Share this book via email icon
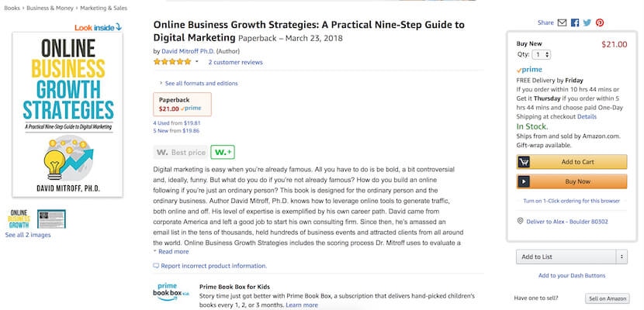This screenshot has width=644, height=310. coord(562,23)
